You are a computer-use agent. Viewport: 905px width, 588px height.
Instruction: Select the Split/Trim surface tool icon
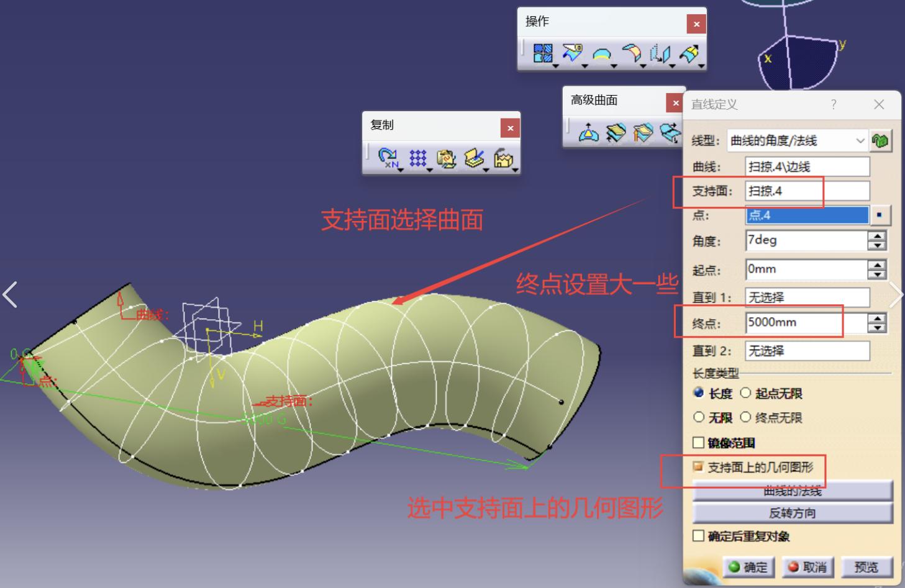click(571, 53)
